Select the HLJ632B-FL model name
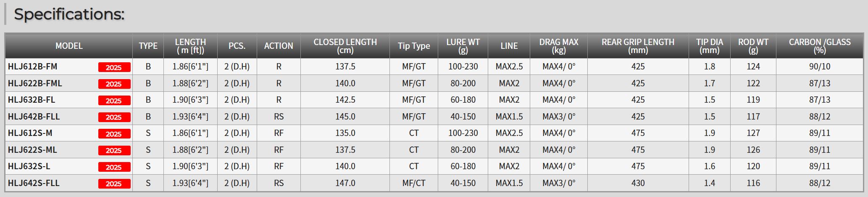The height and width of the screenshot is (197, 868). [x=32, y=100]
